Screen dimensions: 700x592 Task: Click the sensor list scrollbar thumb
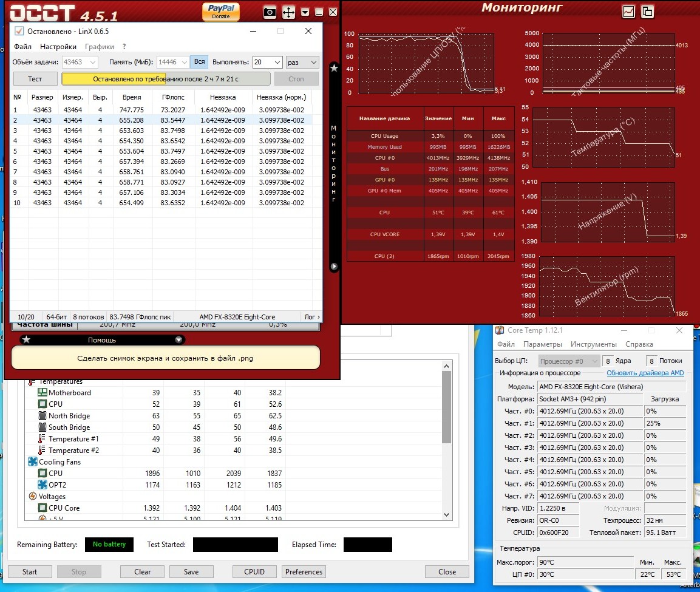(446, 407)
